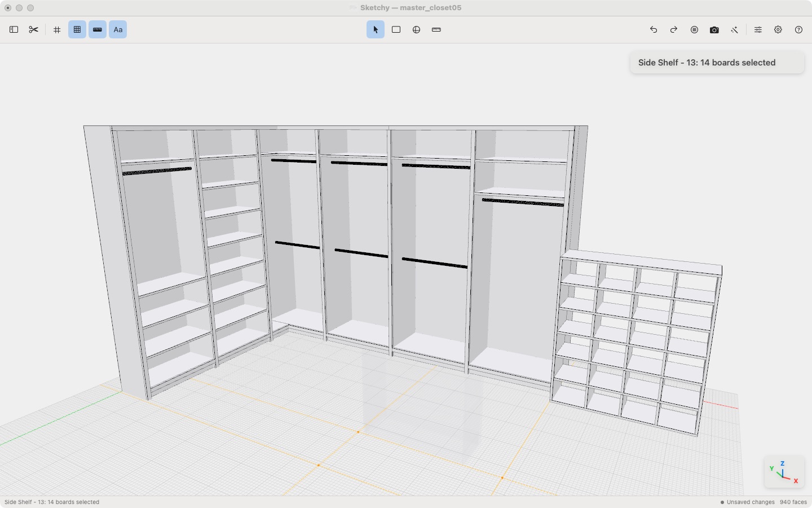Open settings with the gear icon
The height and width of the screenshot is (508, 812).
point(778,30)
